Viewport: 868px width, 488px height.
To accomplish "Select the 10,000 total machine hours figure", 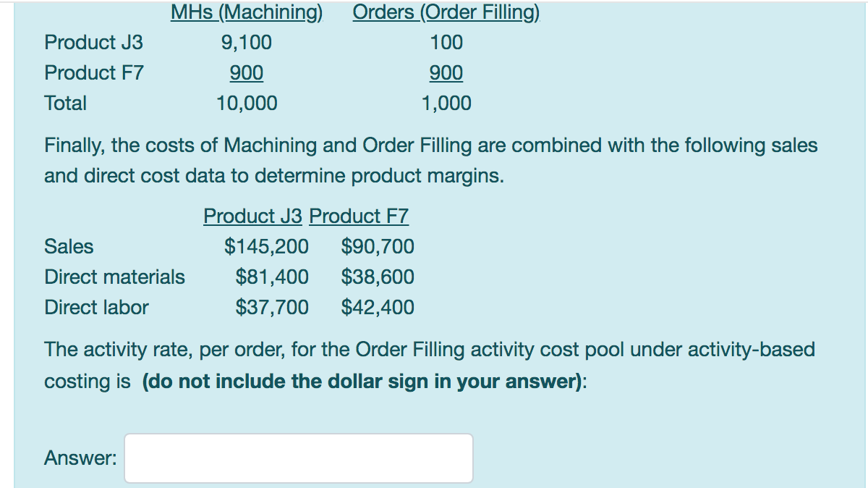I will coord(247,103).
